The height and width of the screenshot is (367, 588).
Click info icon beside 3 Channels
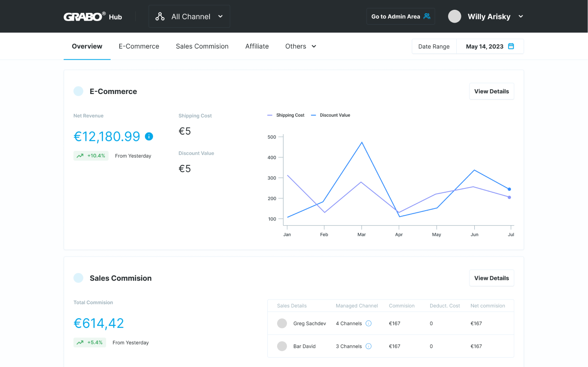point(369,346)
